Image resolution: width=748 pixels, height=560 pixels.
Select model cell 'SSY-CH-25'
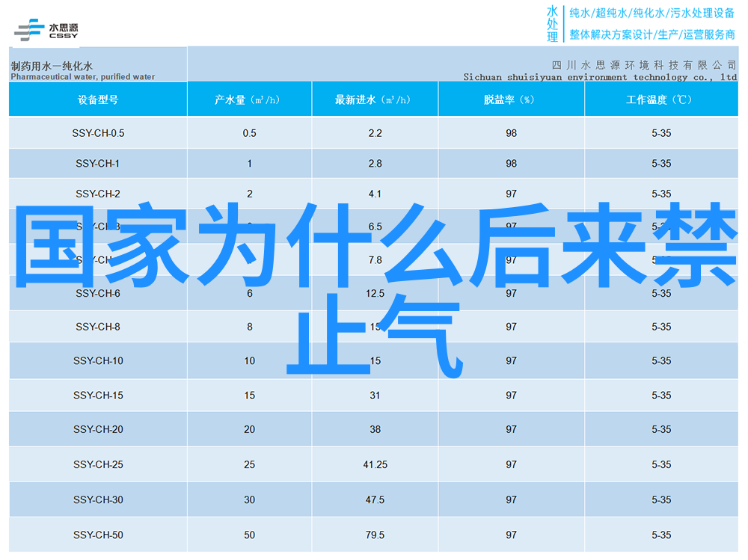pyautogui.click(x=98, y=464)
